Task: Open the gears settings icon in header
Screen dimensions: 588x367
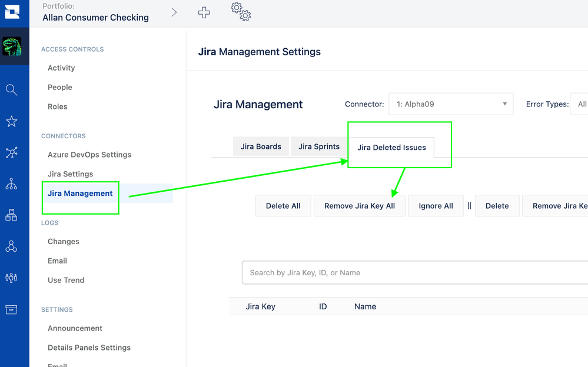Action: coord(241,12)
